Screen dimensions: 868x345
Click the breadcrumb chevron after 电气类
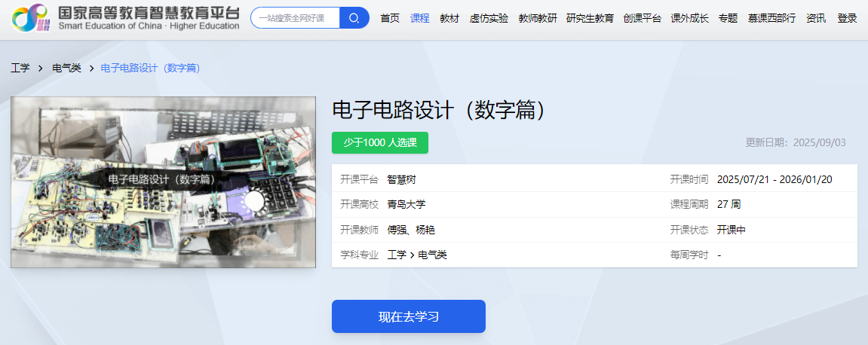[x=91, y=69]
